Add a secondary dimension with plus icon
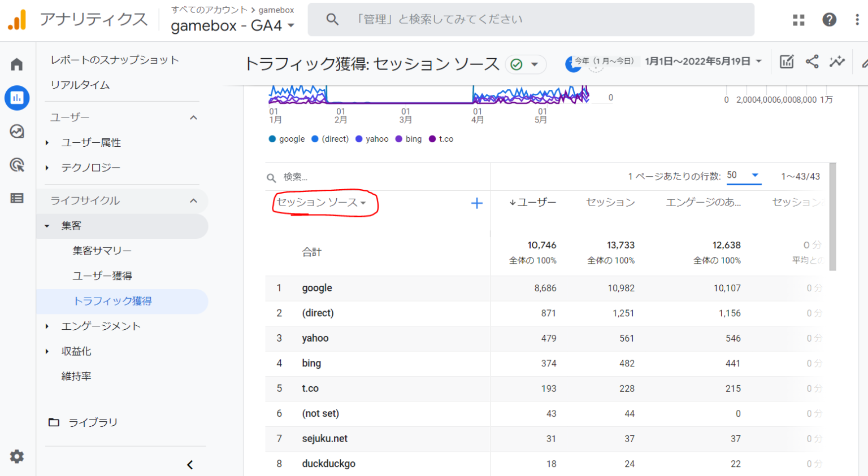The width and height of the screenshot is (868, 476). [x=477, y=203]
